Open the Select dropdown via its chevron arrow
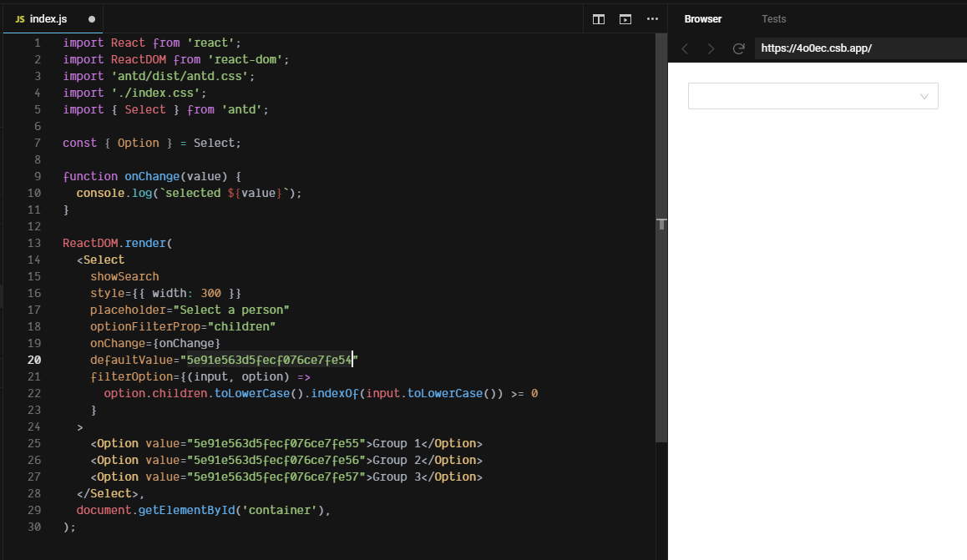The image size is (967, 560). coord(924,96)
